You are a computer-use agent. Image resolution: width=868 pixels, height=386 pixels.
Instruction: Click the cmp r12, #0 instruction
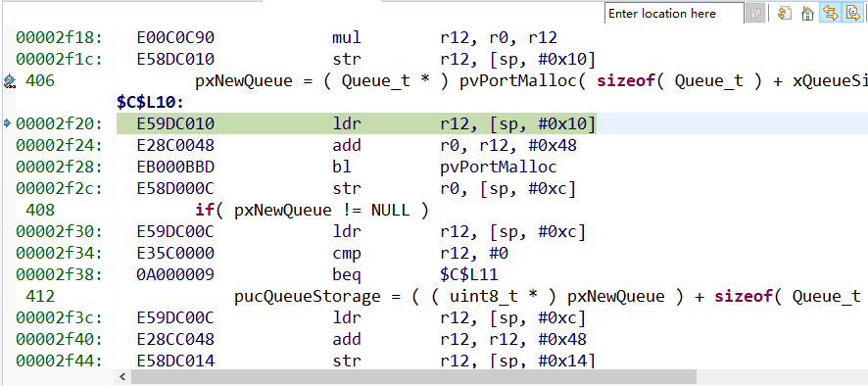pos(420,253)
